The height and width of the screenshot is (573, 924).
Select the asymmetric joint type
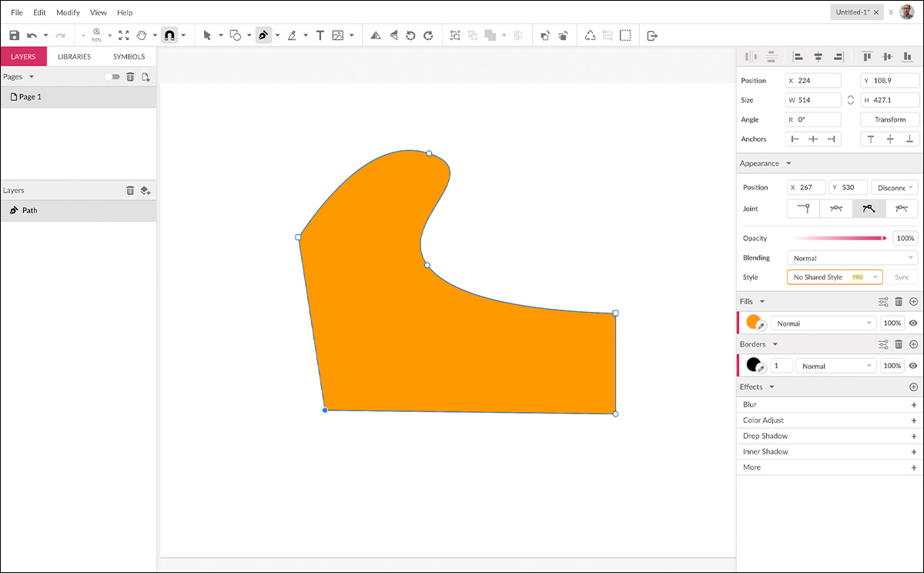(x=902, y=209)
